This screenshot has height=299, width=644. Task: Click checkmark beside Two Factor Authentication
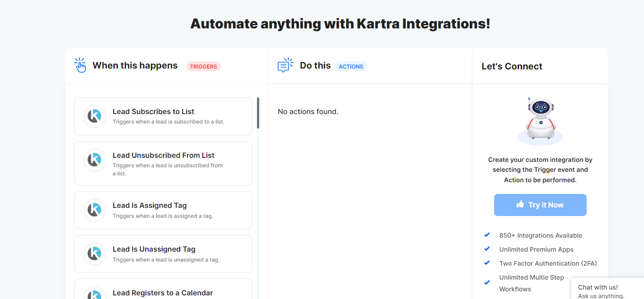487,263
